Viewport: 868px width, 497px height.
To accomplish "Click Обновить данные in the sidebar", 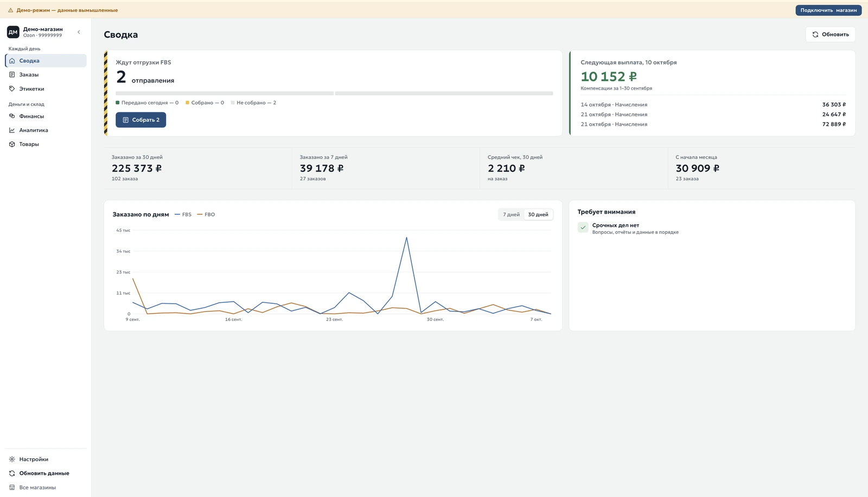I will 46,474.
